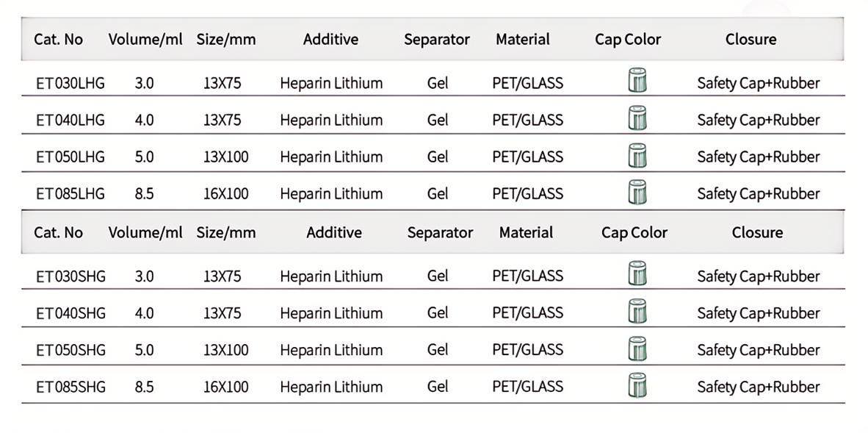Select catalog number ET030LHG
The width and height of the screenshot is (868, 433).
pos(70,83)
